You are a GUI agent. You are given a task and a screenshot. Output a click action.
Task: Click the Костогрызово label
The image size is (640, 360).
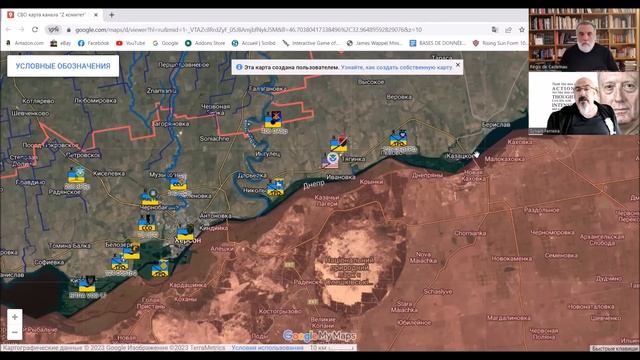280,311
